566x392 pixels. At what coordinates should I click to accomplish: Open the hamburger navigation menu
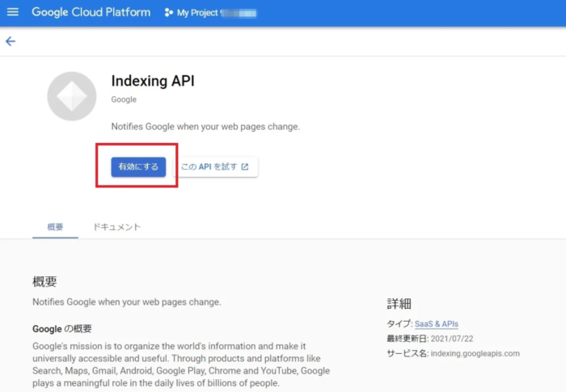coord(13,12)
